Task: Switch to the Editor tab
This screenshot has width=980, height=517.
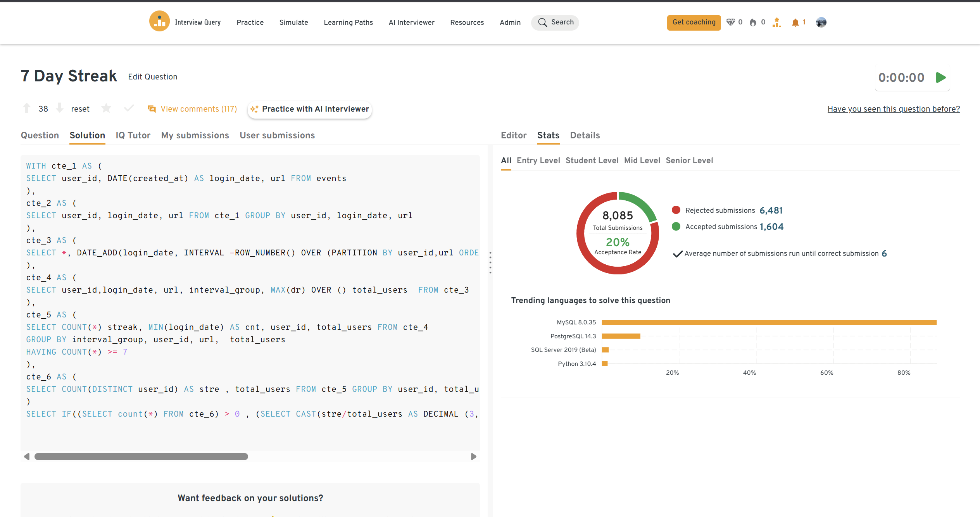Action: [x=513, y=135]
